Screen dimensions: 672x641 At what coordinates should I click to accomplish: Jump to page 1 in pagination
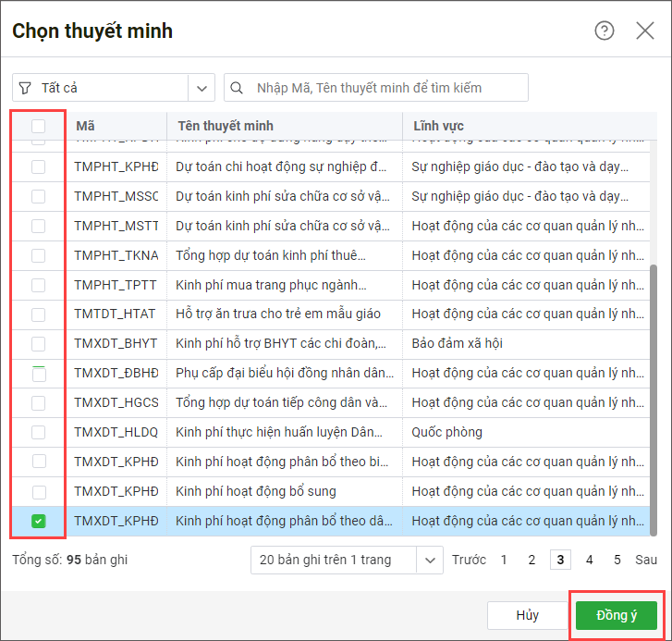click(x=504, y=560)
